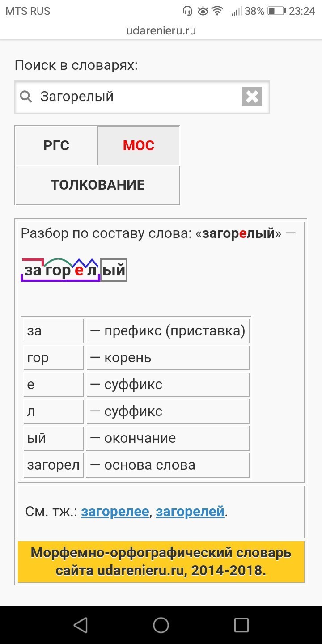Tap the battery indicator icon
Viewport: 322px width, 644px height.
pyautogui.click(x=276, y=11)
